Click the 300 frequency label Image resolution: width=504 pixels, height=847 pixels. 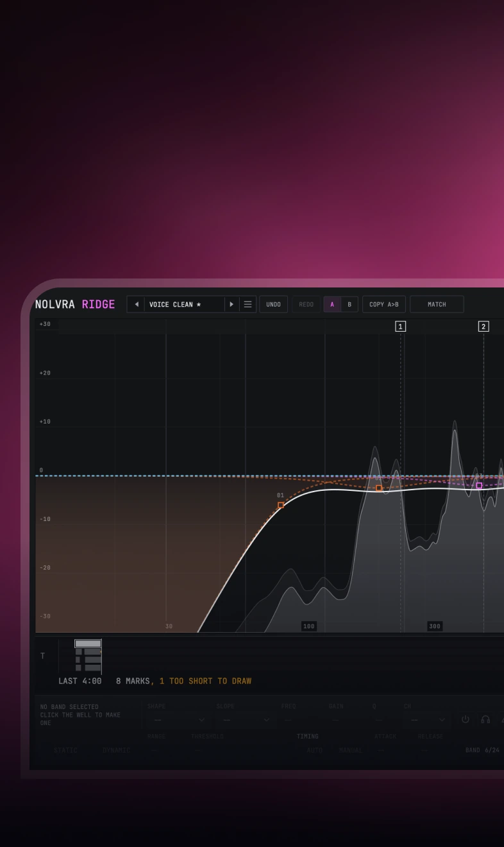click(435, 626)
